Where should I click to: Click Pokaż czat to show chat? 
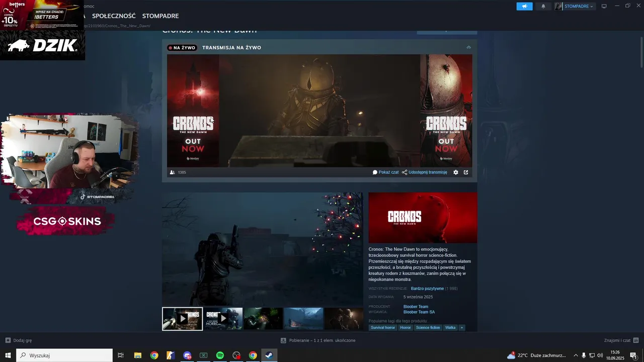coord(388,172)
